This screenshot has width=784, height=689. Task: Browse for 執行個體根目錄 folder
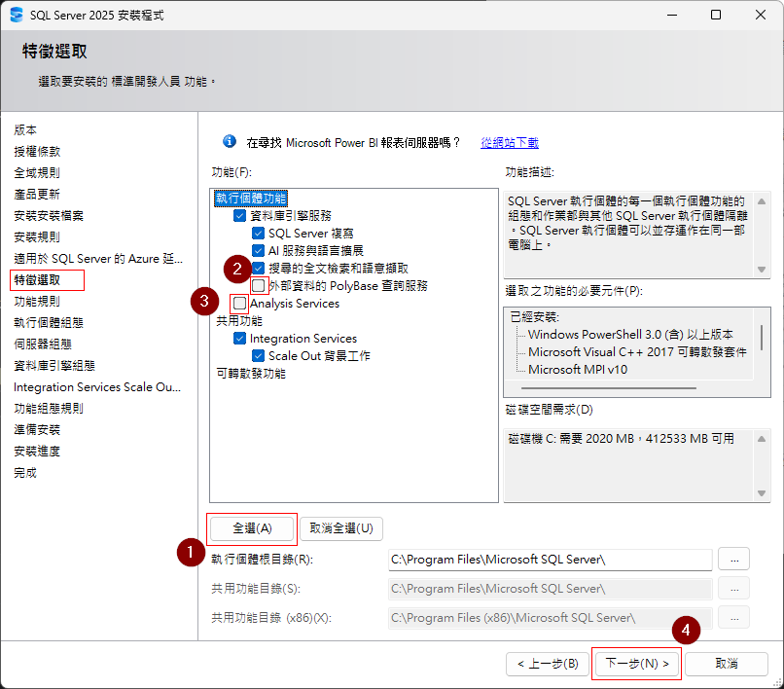click(733, 560)
